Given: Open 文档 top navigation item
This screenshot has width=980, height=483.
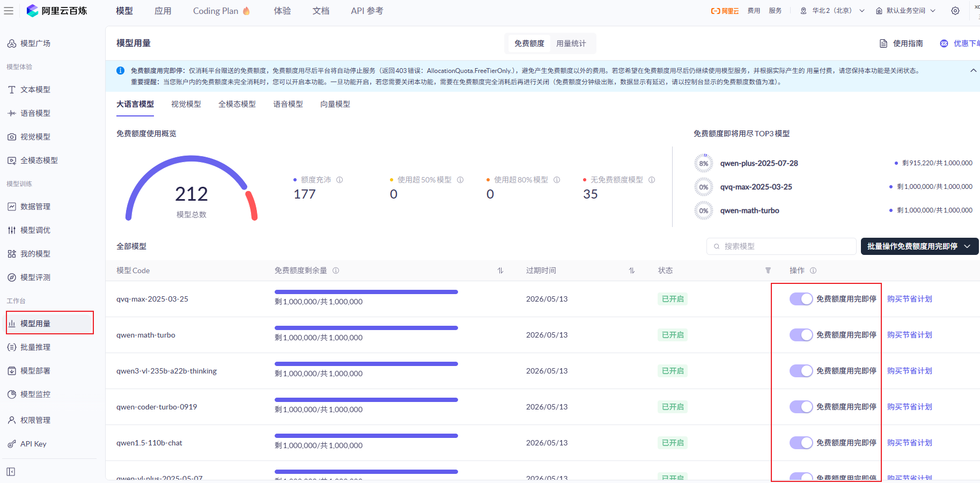Looking at the screenshot, I should tap(321, 11).
